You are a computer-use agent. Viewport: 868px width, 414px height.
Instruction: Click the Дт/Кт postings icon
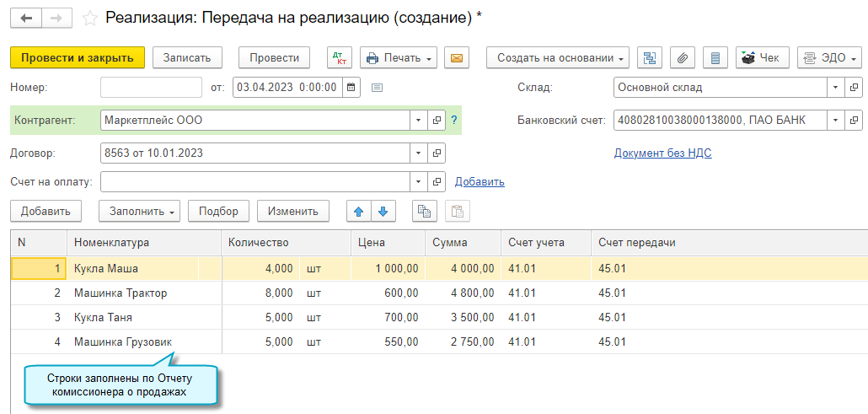point(340,57)
